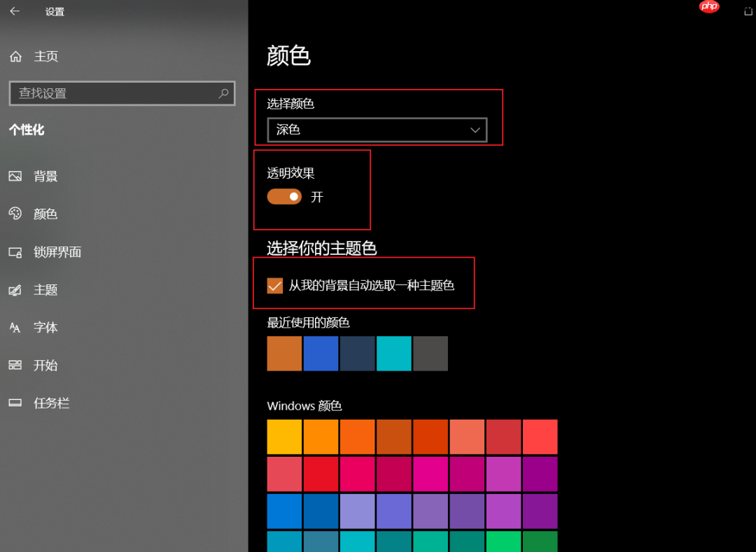Click the 开始 (Start) settings icon

(x=17, y=365)
